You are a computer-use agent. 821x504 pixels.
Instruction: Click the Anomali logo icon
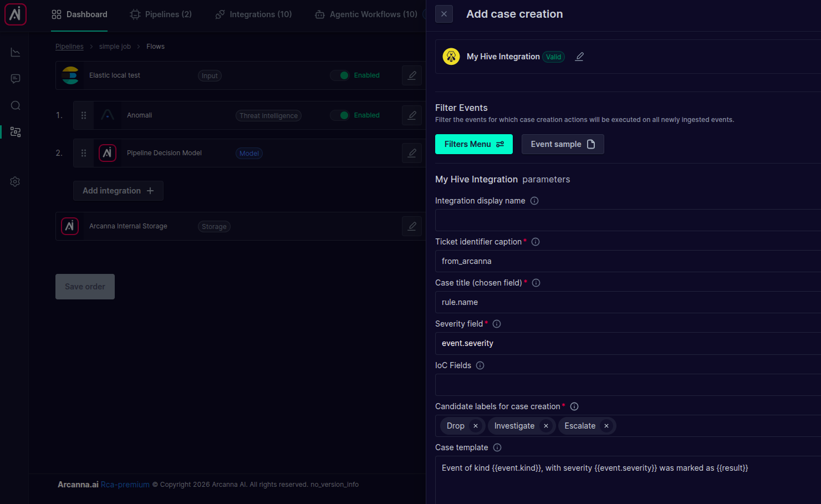[108, 115]
